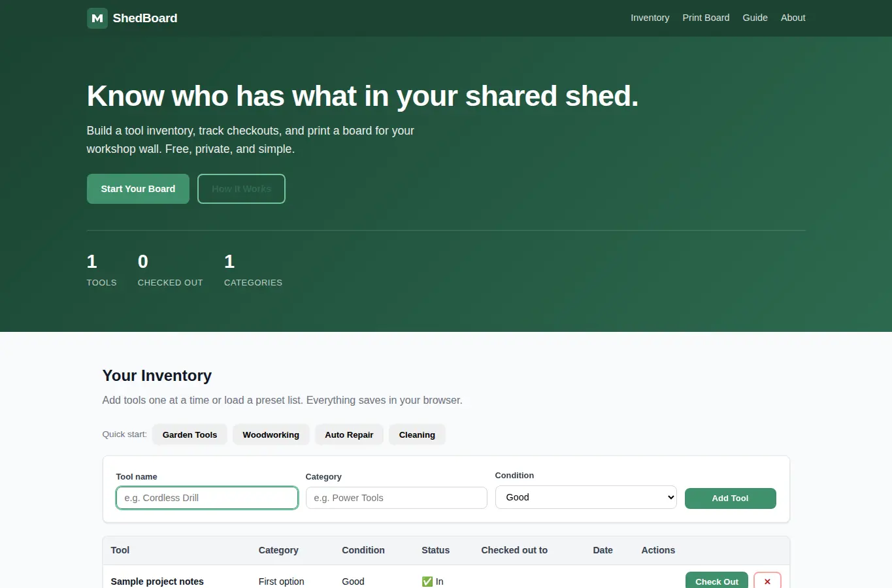Click the ShedBoard M logo icon
This screenshot has height=588, width=892.
(97, 18)
